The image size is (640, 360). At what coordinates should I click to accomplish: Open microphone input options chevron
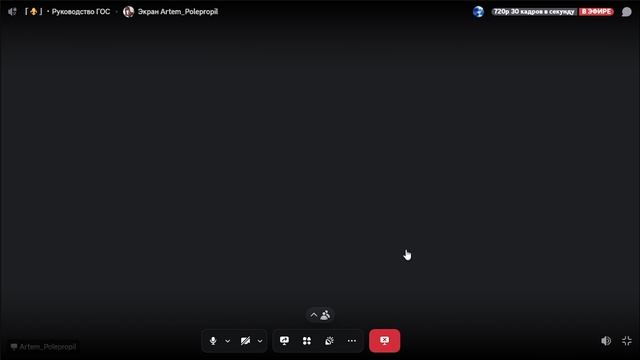pyautogui.click(x=228, y=341)
